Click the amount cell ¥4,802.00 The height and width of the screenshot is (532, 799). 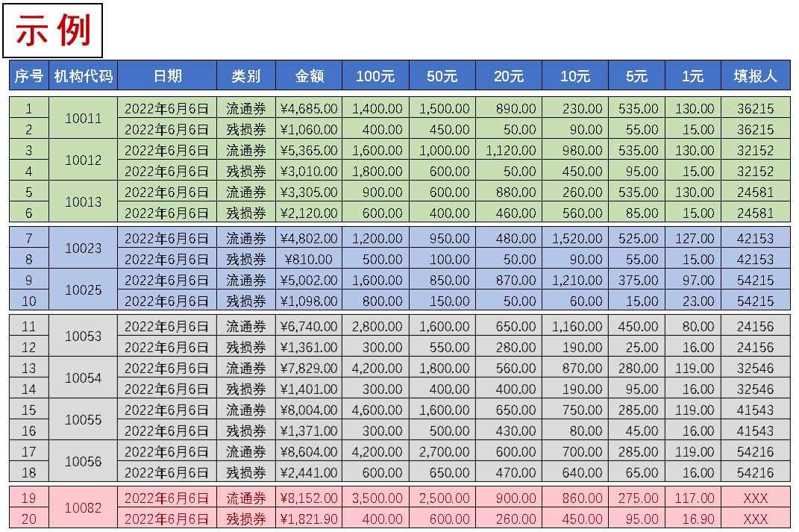point(310,239)
